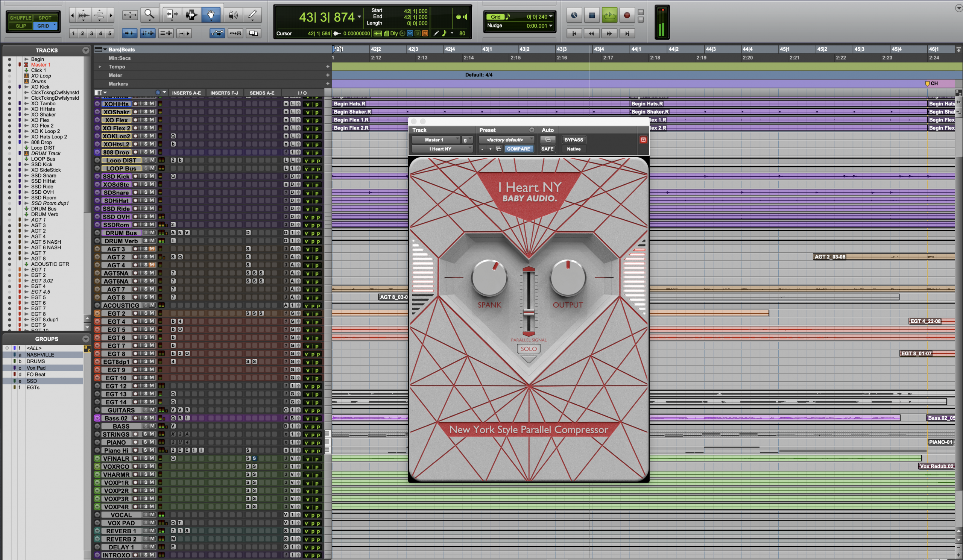Click Return to Zero transport button
This screenshot has height=560, width=963.
(574, 33)
